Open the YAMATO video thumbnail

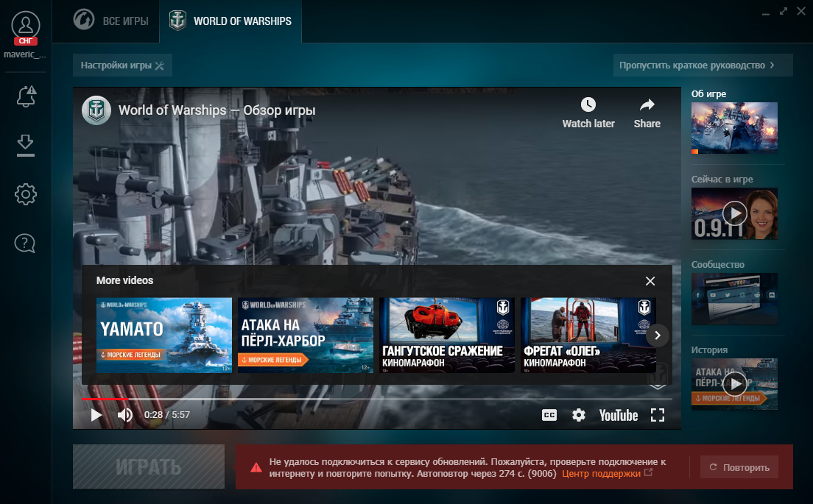164,335
